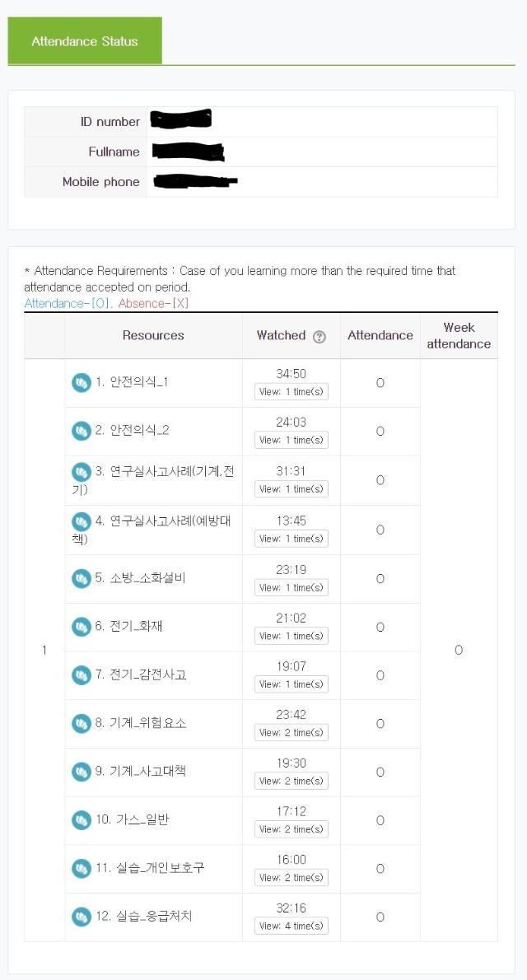Open the Attendance Status tab
Screen dimensions: 527x980
click(x=84, y=41)
